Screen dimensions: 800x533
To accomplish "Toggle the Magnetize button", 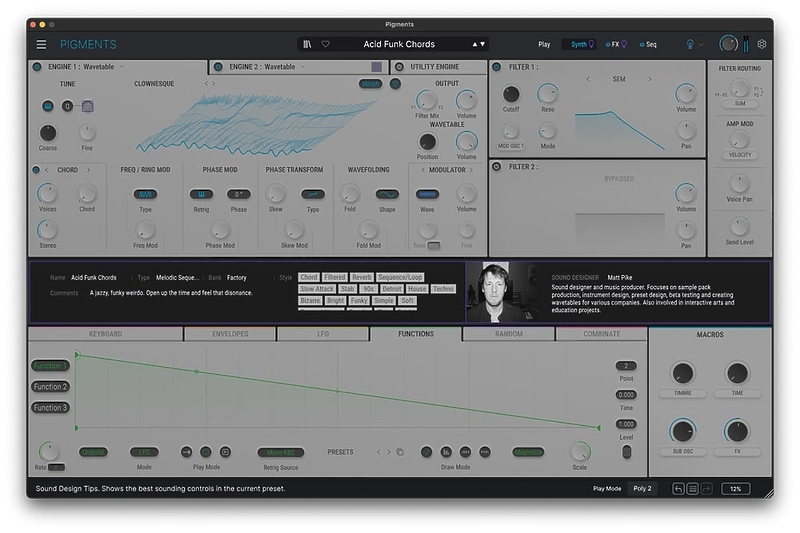I will coord(528,452).
